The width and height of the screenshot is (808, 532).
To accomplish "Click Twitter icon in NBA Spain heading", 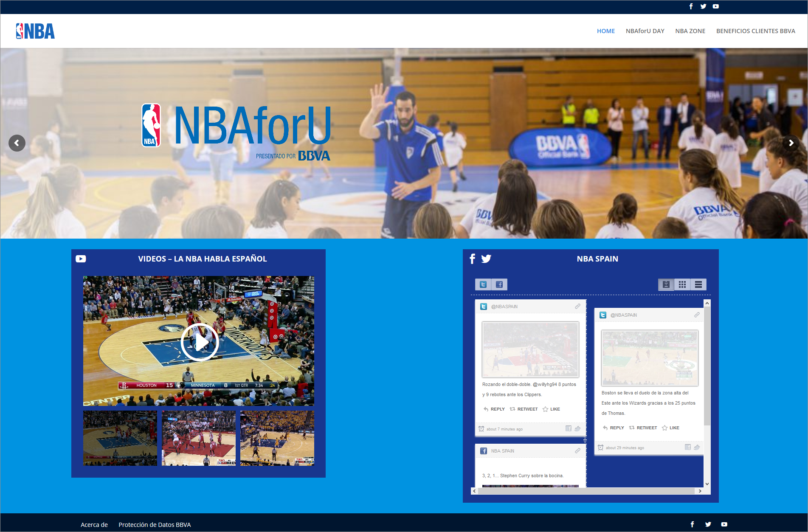I will (486, 259).
